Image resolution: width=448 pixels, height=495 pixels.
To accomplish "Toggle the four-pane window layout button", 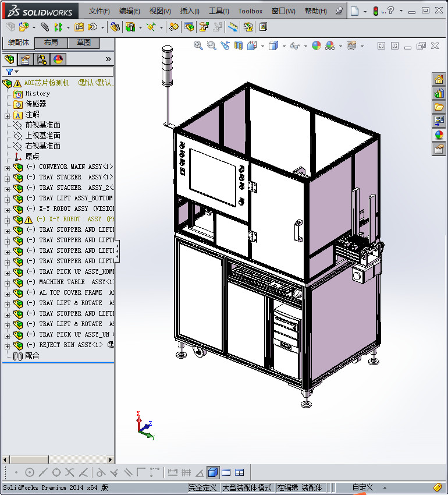I will (x=240, y=473).
